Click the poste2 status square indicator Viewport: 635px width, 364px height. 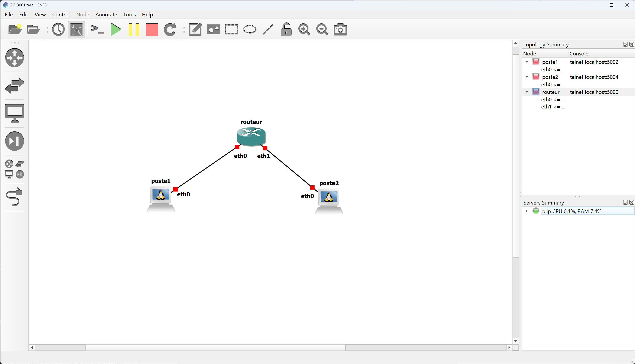point(536,77)
